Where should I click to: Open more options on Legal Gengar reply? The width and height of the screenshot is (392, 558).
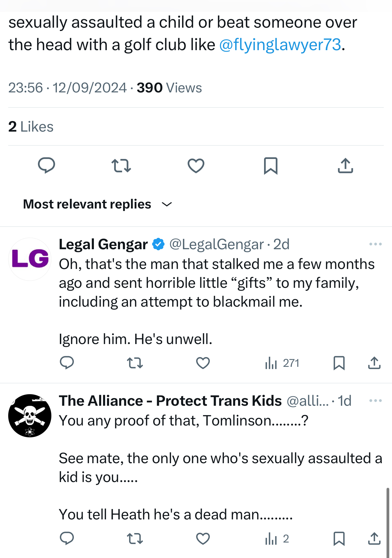click(375, 244)
